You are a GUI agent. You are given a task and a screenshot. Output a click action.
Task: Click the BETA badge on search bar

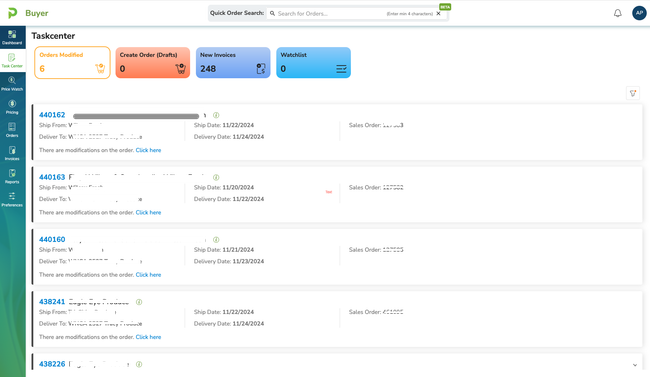coord(445,7)
